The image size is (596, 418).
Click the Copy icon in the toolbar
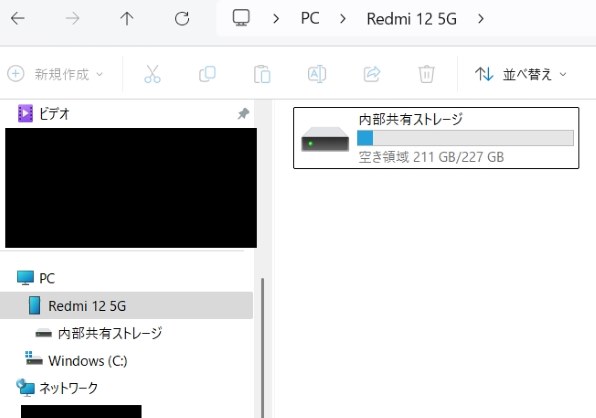[x=207, y=74]
